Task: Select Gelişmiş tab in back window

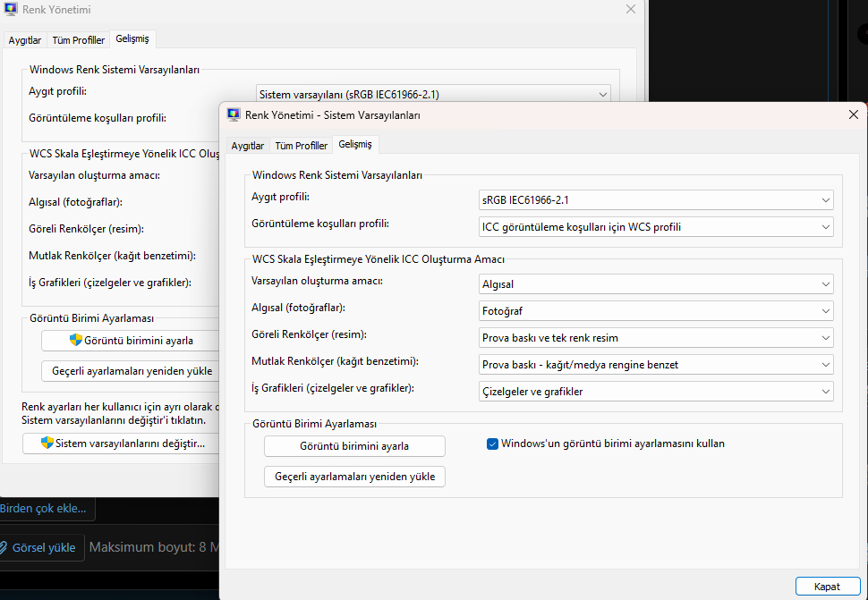Action: pyautogui.click(x=132, y=38)
